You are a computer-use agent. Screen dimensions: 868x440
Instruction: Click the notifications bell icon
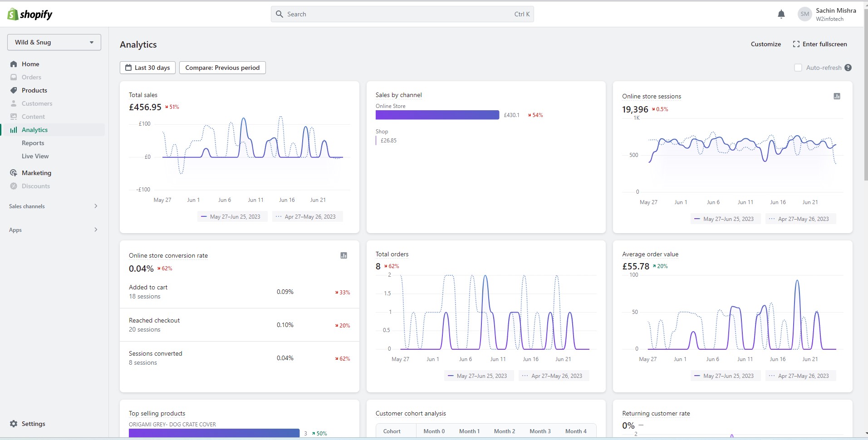click(x=781, y=15)
